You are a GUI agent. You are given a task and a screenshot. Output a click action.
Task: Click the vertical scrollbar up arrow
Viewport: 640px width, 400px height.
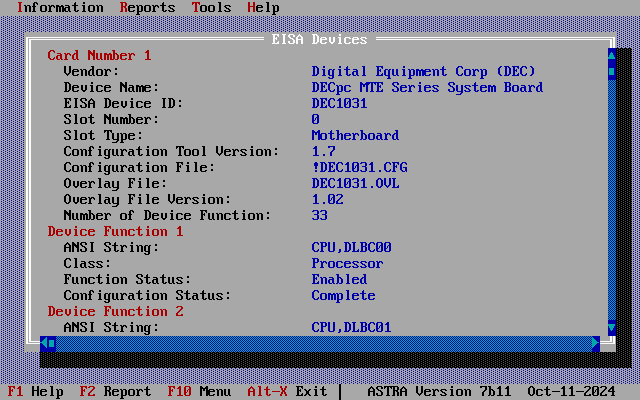pos(611,55)
